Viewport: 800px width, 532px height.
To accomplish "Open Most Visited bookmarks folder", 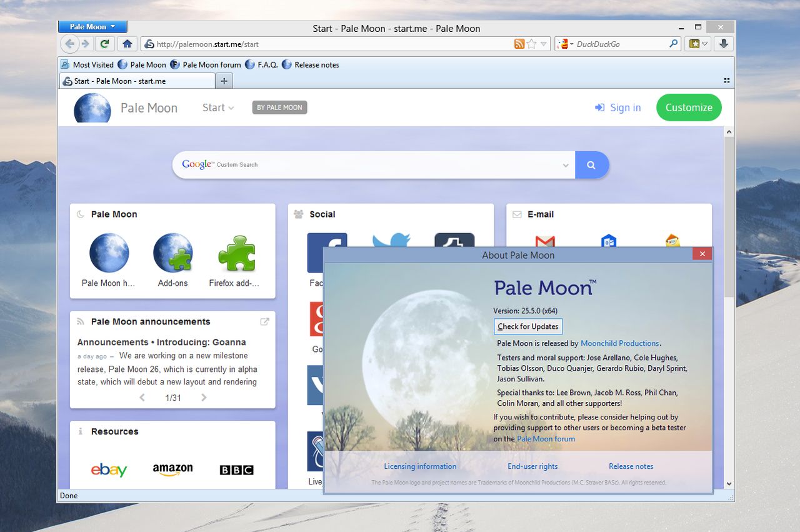I will coord(87,64).
